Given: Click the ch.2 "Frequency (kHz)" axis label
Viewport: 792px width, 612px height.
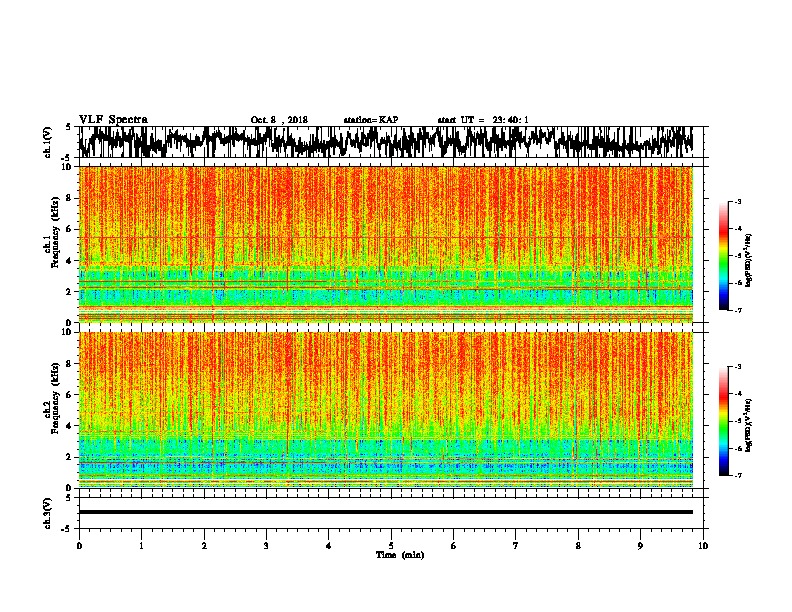Looking at the screenshot, I should [x=56, y=397].
